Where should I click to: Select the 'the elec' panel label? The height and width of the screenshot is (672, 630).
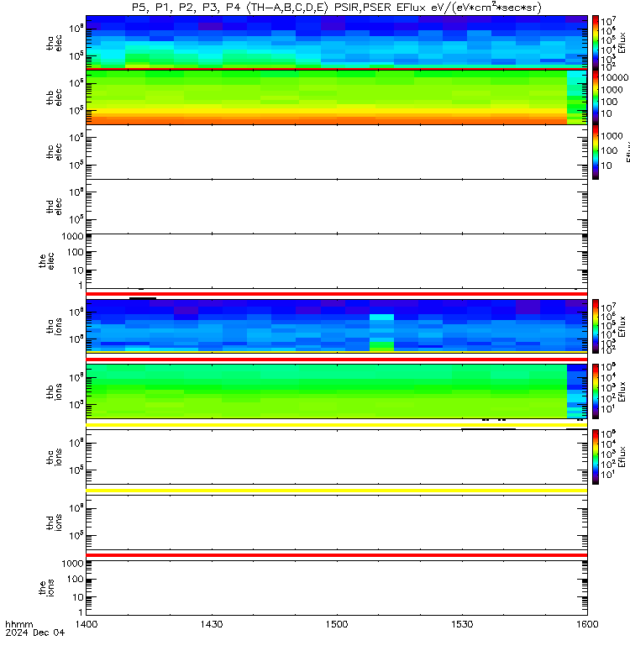click(46, 261)
